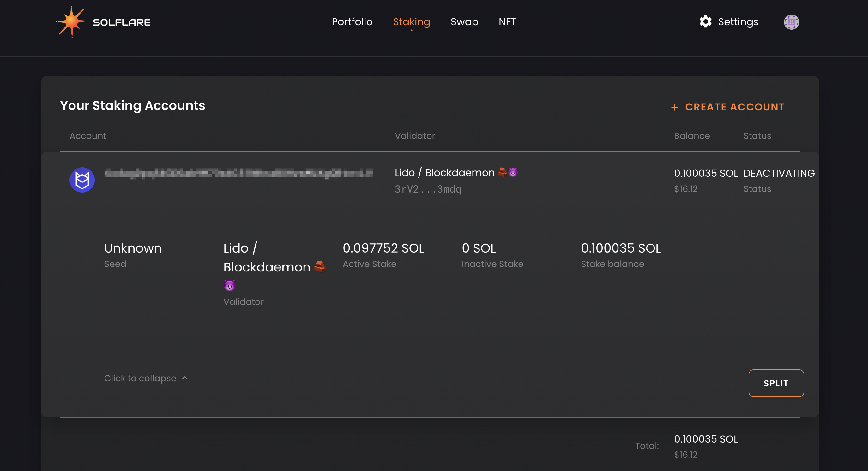Click the profile avatar icon
Image resolution: width=868 pixels, height=471 pixels.
point(792,21)
